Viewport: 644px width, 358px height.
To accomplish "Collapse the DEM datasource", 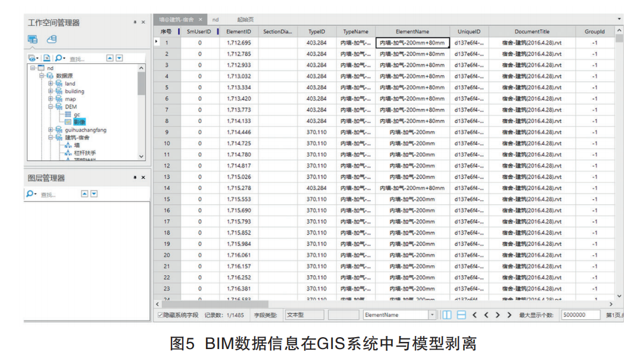I will [x=51, y=107].
